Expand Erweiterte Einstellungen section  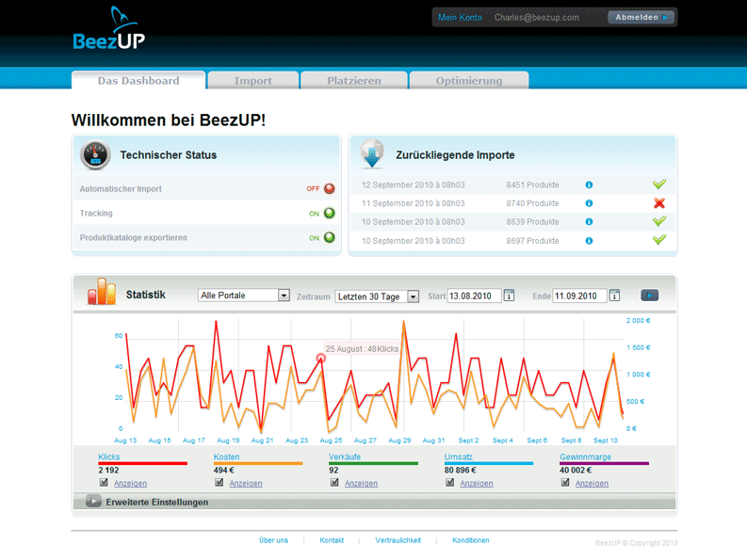(156, 502)
